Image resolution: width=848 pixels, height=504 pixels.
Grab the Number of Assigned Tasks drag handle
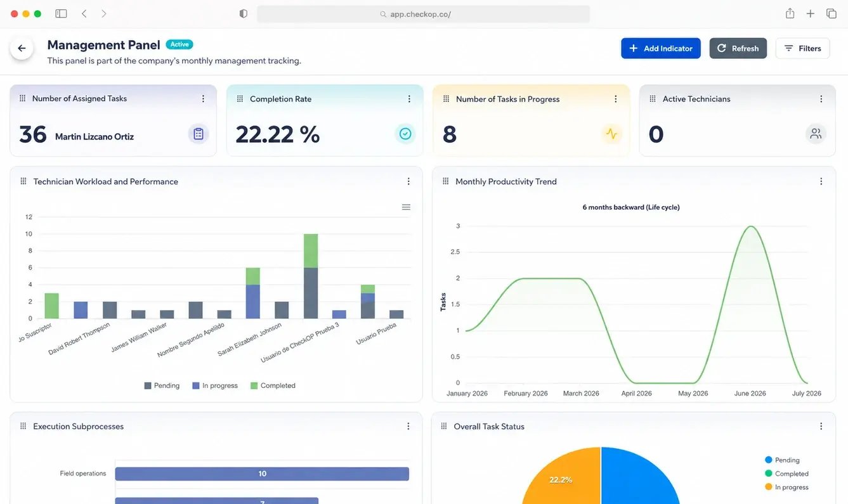tap(23, 98)
